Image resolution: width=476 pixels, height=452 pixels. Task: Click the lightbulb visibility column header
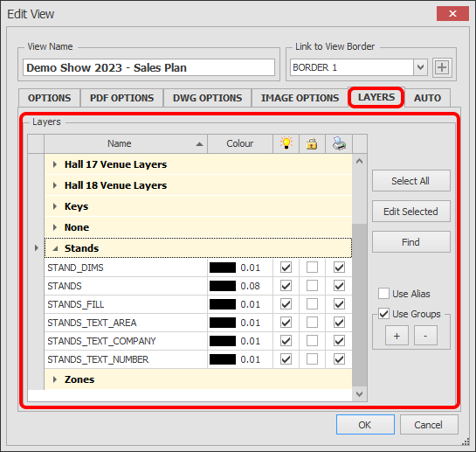pyautogui.click(x=286, y=143)
